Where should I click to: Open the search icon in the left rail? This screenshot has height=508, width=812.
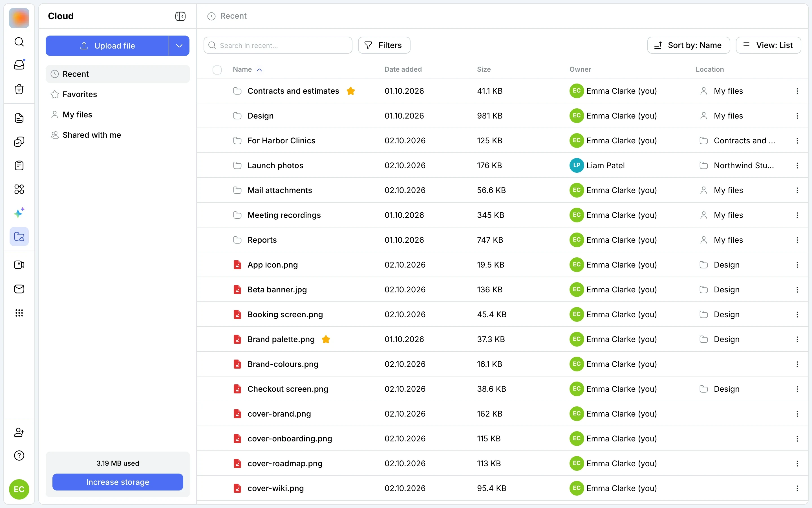click(19, 42)
